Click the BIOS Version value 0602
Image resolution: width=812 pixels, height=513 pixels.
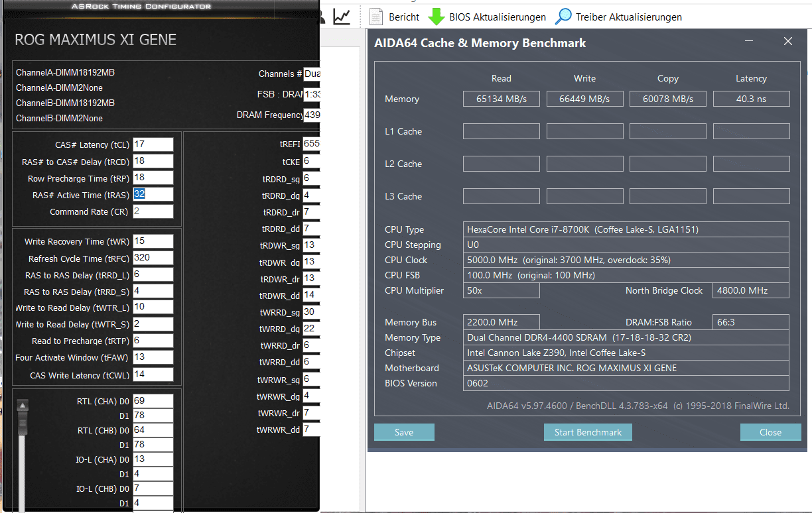[626, 383]
